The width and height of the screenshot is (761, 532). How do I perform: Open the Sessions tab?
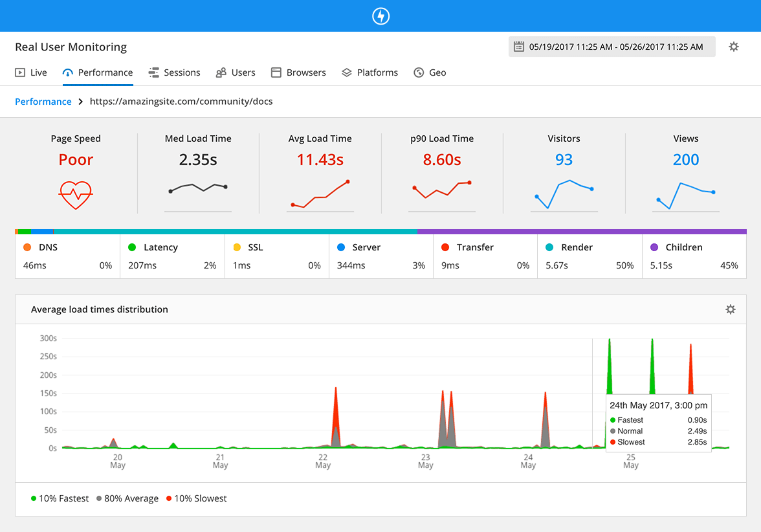point(174,72)
